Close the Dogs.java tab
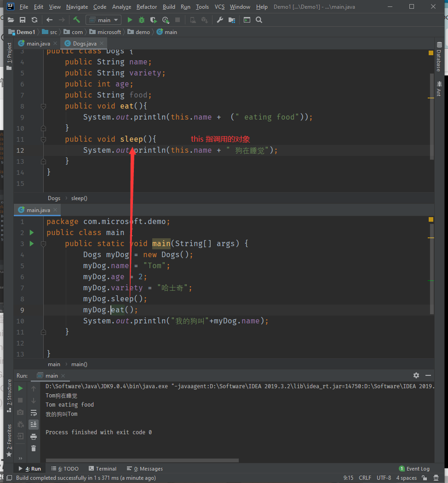 [x=102, y=43]
